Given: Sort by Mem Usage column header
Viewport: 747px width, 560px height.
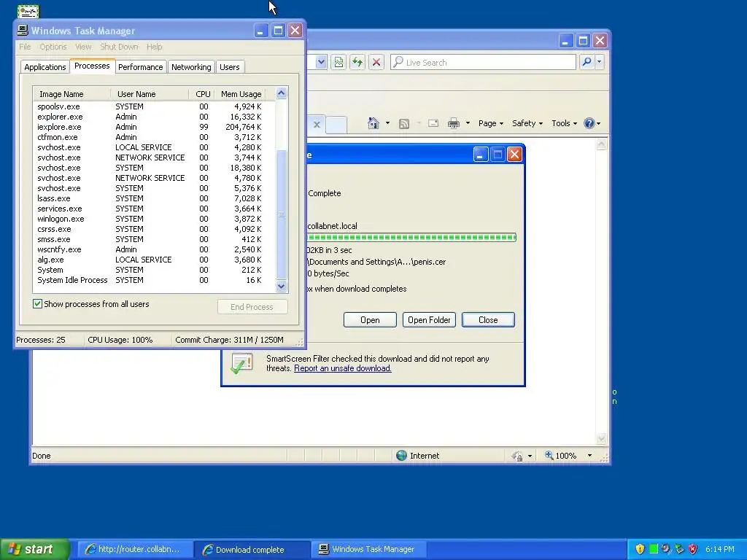Looking at the screenshot, I should tap(241, 94).
